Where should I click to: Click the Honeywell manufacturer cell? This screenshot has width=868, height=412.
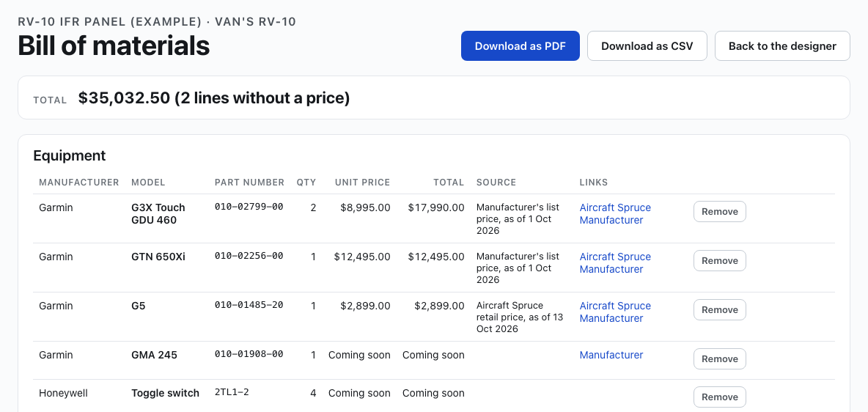[x=63, y=393]
